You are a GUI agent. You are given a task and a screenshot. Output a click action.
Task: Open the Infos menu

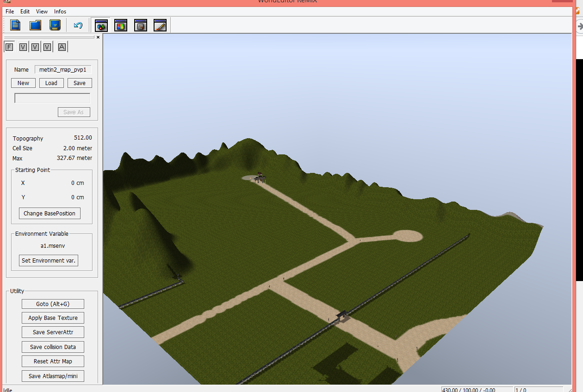(x=60, y=11)
